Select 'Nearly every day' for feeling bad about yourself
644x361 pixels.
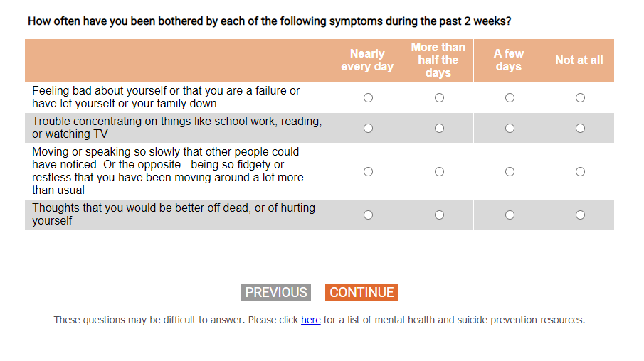tap(368, 98)
